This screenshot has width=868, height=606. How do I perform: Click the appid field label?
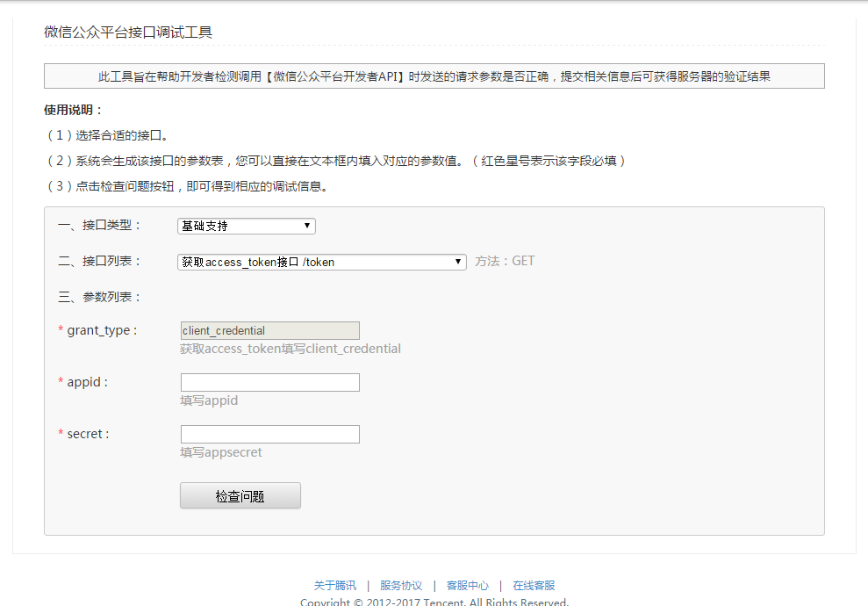coord(87,383)
